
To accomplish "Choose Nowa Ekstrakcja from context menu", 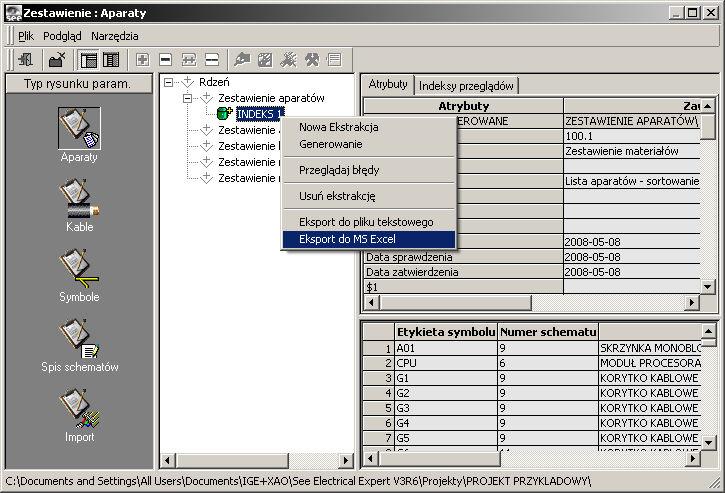I will (x=369, y=127).
